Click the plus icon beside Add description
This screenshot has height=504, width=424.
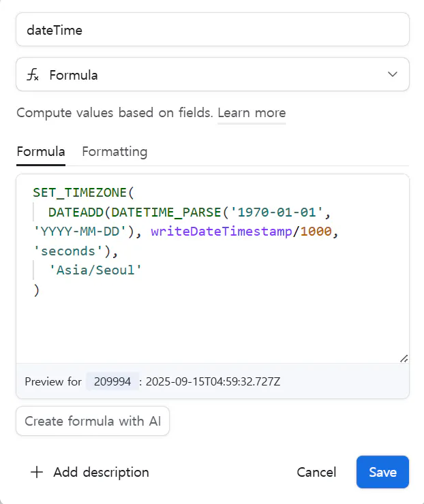pyautogui.click(x=37, y=472)
